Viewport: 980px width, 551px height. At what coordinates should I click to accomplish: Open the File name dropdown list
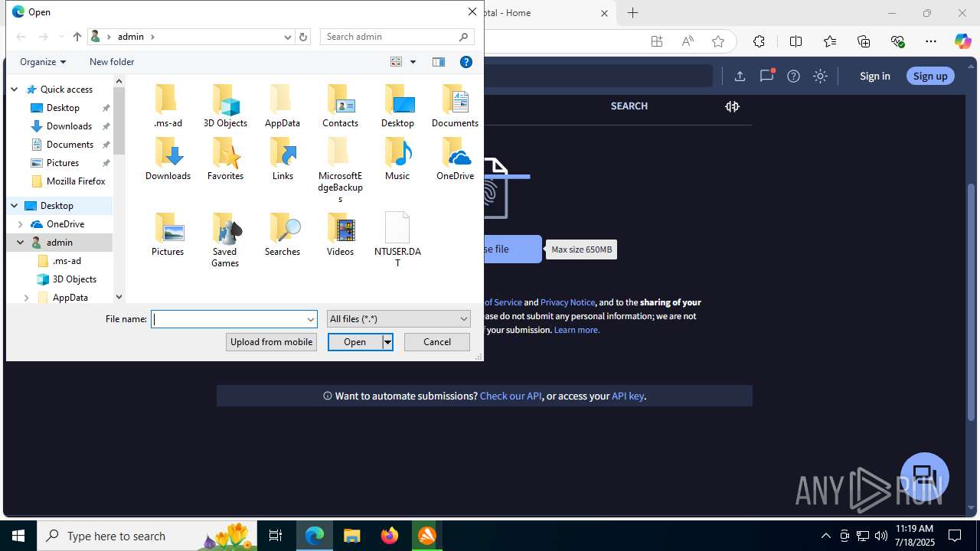tap(310, 319)
